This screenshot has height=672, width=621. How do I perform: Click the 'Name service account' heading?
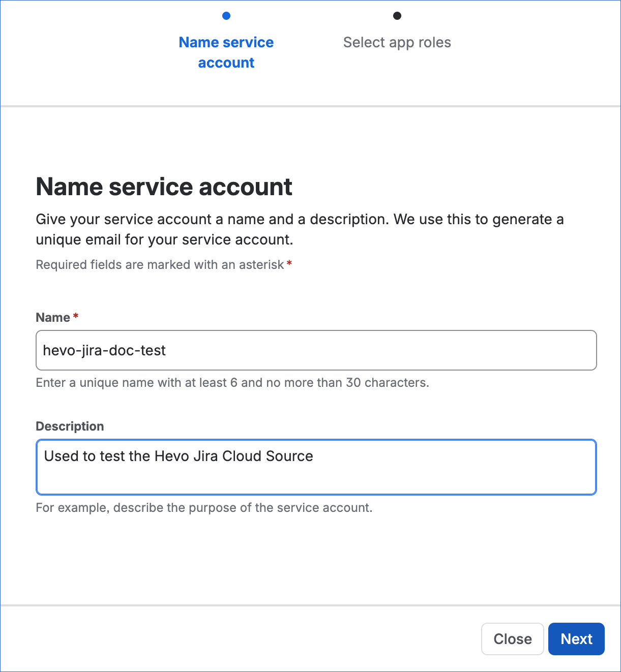[x=164, y=187]
